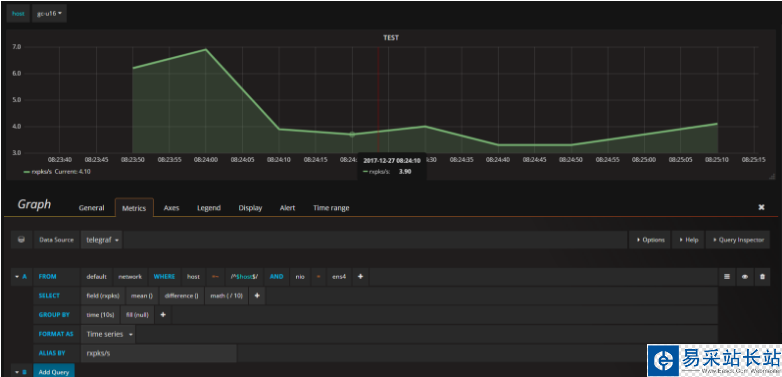Click the host tag key in WHERE
Image resolution: width=782 pixels, height=377 pixels.
point(194,277)
